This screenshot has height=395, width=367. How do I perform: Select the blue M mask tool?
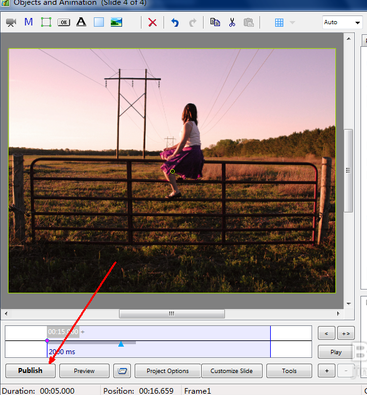click(x=29, y=22)
